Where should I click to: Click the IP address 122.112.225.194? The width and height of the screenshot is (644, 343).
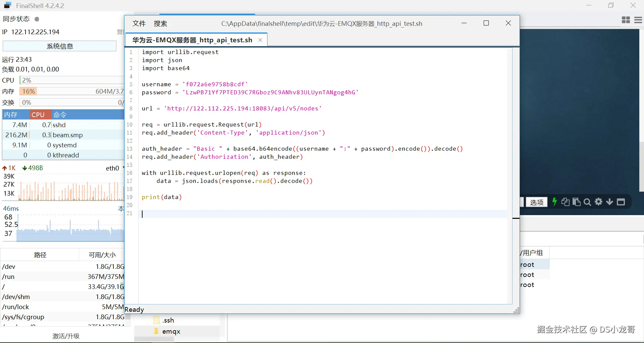[x=35, y=32]
